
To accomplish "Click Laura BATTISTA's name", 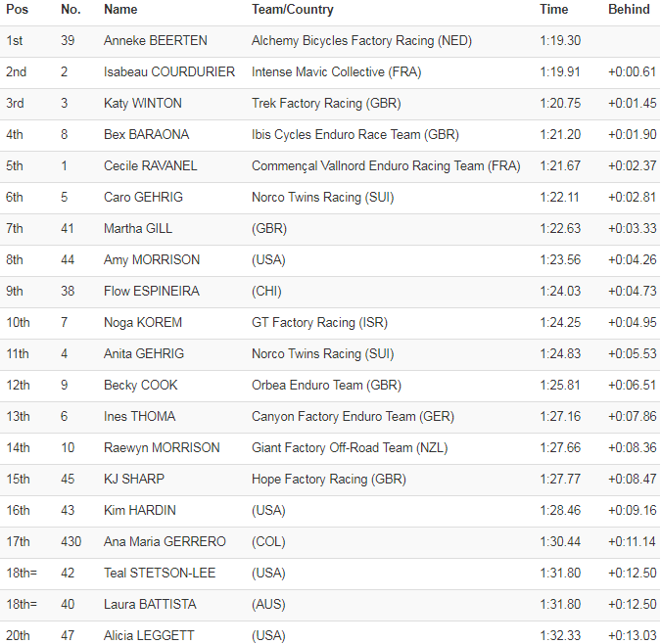I will tap(149, 604).
